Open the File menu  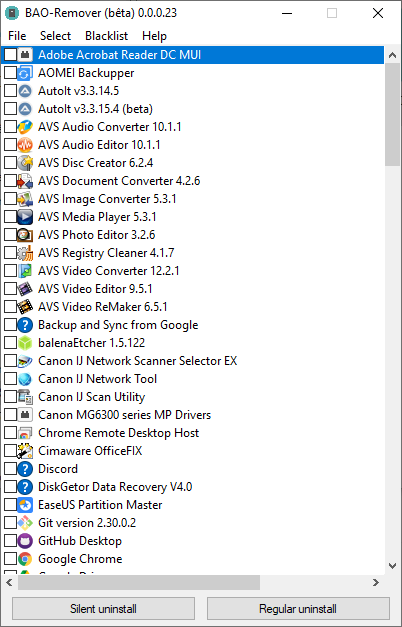17,36
